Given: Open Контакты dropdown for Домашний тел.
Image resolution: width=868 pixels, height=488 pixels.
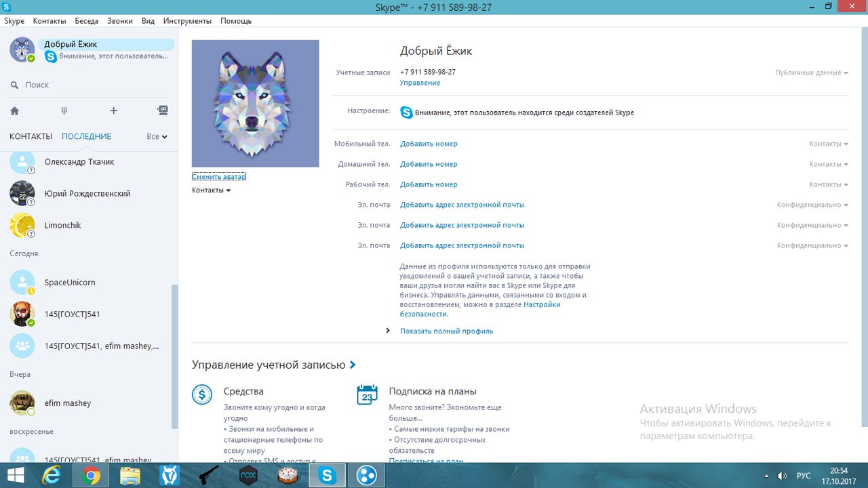Looking at the screenshot, I should pos(829,164).
